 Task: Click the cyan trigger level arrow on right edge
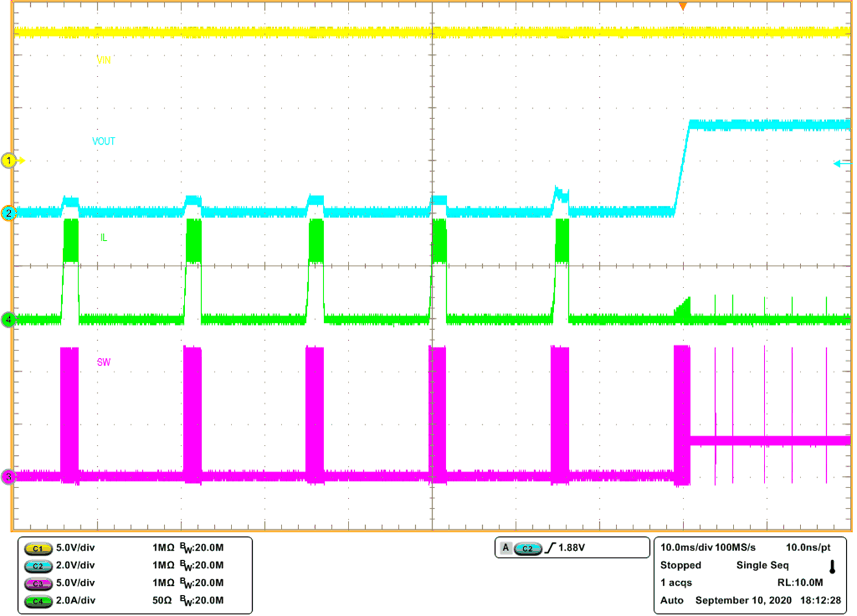click(x=839, y=165)
